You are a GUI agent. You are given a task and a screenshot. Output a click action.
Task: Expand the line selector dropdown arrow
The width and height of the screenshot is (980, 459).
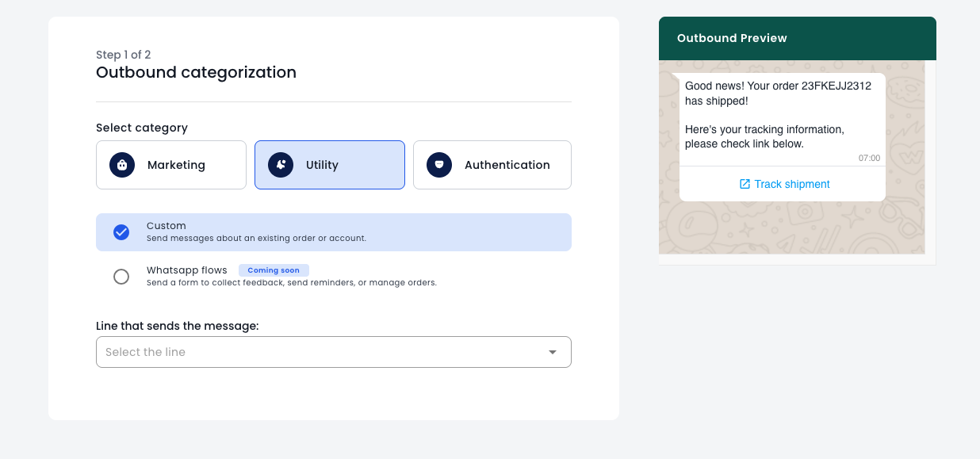point(553,352)
